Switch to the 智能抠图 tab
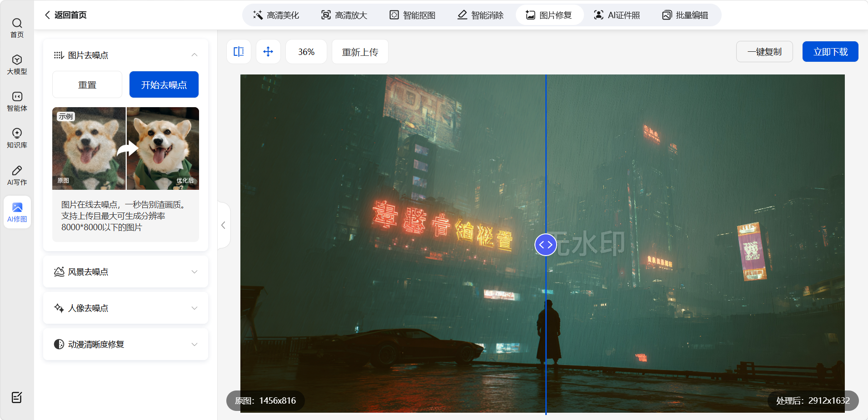The image size is (868, 420). 412,15
